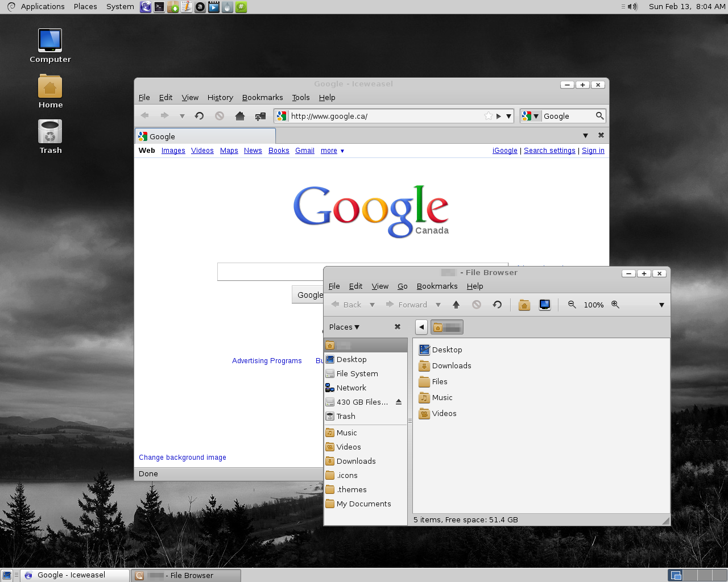The height and width of the screenshot is (582, 728).
Task: Open the Tools menu in Iceweasel
Action: tap(301, 98)
